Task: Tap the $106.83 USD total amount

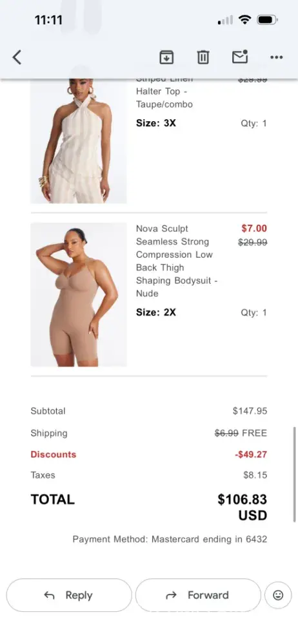Action: (243, 507)
